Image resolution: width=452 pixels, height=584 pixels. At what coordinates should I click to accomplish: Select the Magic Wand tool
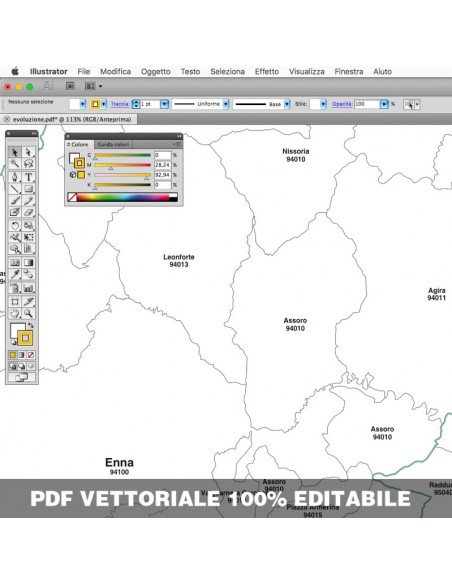coord(15,164)
